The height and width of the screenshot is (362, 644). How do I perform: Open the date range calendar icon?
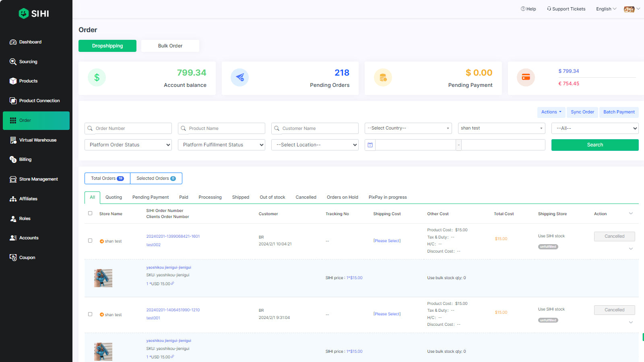(370, 145)
